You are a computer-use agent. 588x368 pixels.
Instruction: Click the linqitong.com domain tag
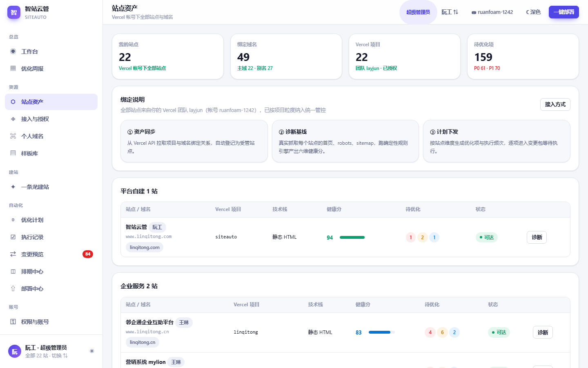(x=145, y=247)
